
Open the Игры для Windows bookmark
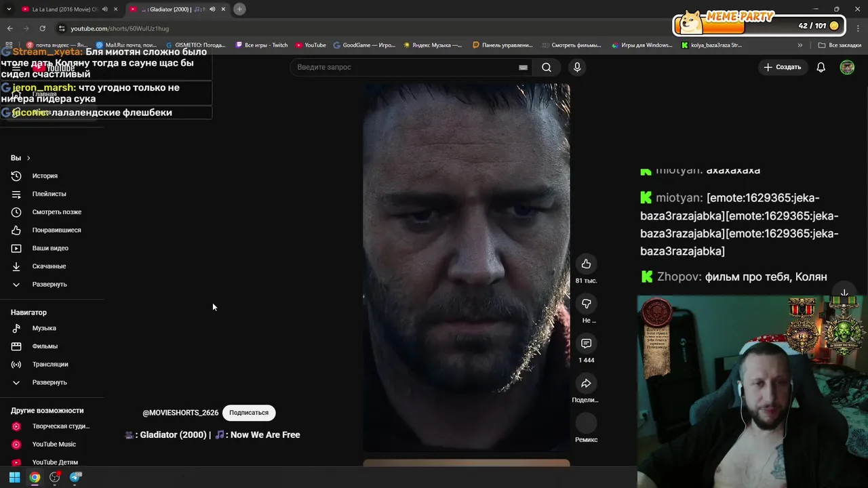[x=642, y=45]
